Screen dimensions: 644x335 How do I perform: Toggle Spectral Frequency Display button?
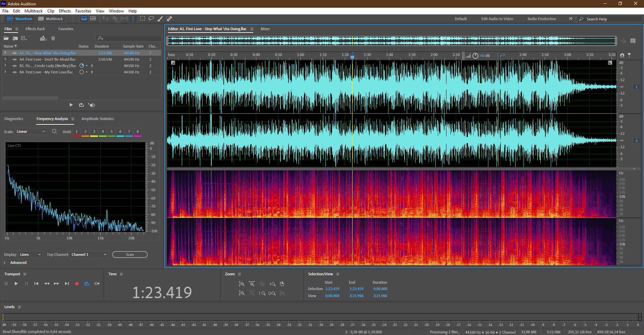tap(84, 19)
